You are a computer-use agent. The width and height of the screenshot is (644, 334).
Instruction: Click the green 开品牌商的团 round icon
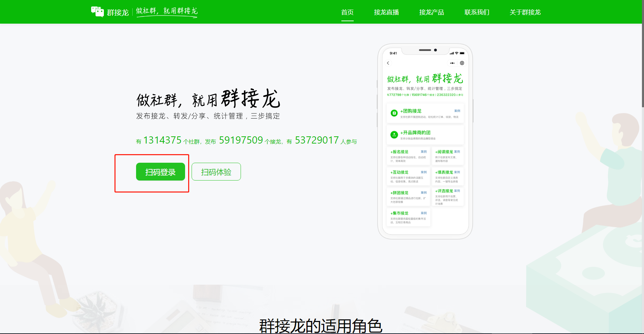click(x=394, y=135)
